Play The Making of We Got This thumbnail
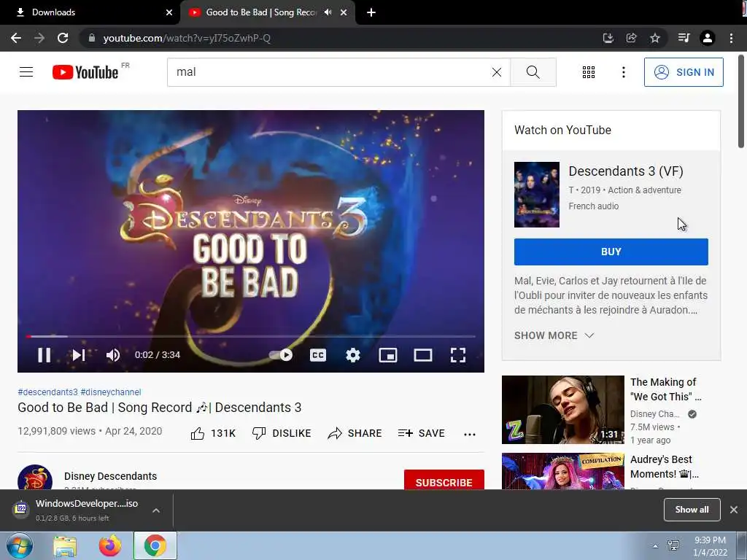747x560 pixels. tap(562, 410)
